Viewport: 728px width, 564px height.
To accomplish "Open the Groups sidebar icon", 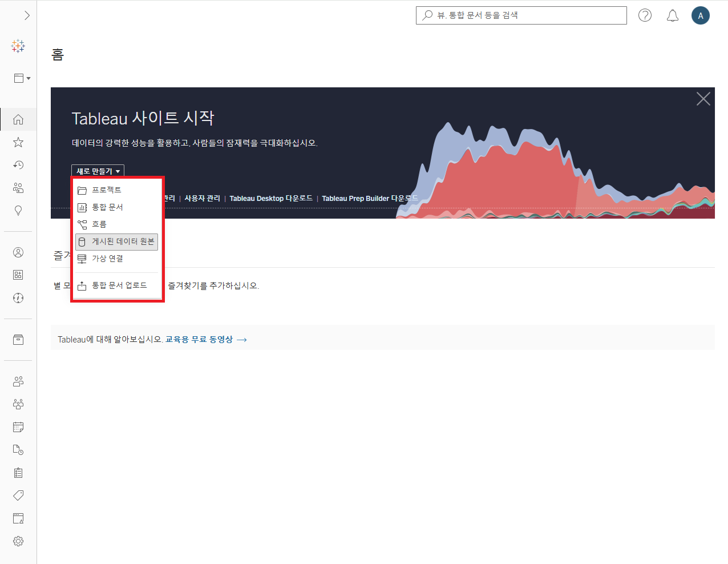I will pos(18,404).
